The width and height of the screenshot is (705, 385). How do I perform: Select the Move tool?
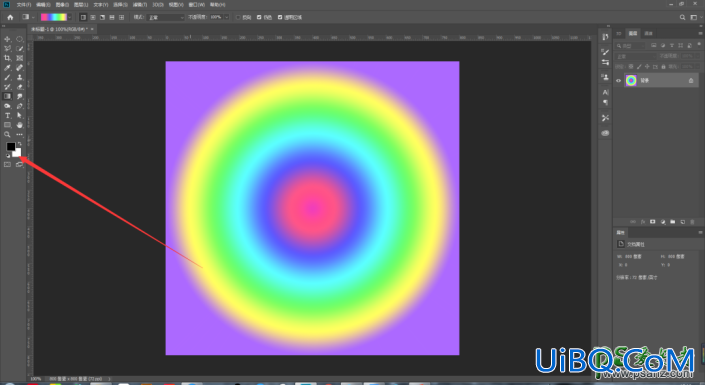(x=7, y=39)
